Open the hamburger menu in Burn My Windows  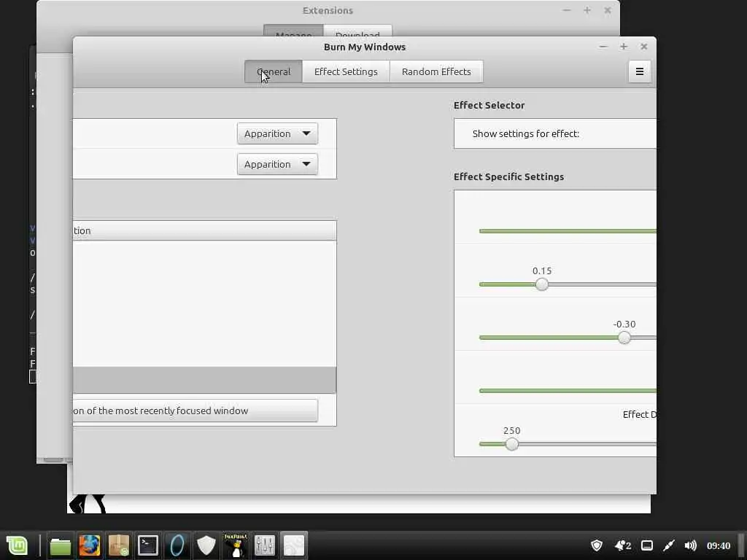pos(639,71)
